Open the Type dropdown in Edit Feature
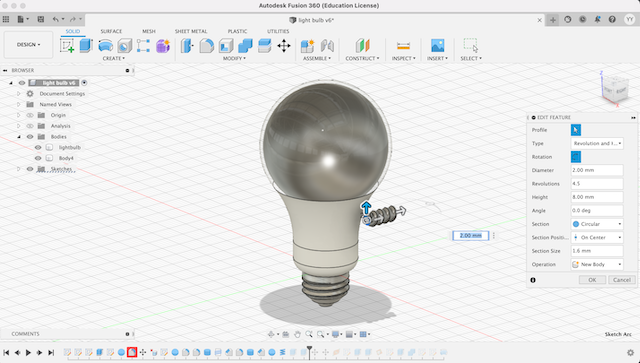This screenshot has width=640, height=363. pos(597,143)
